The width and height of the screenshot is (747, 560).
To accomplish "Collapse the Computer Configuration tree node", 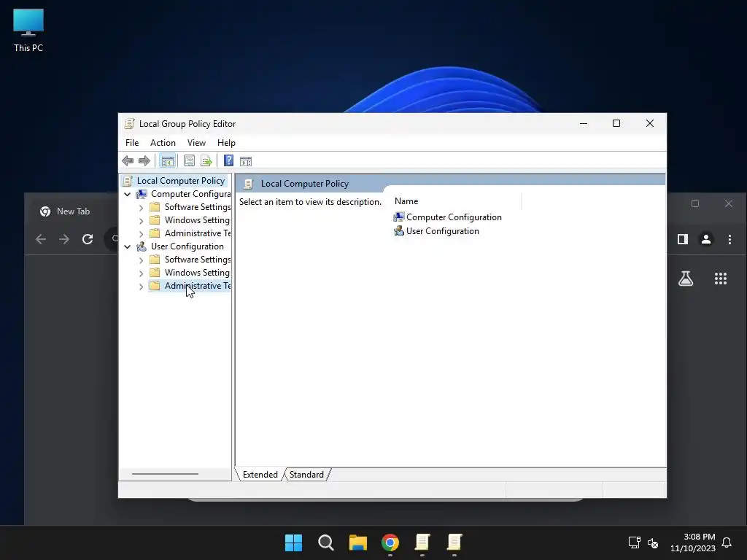I will pos(127,194).
